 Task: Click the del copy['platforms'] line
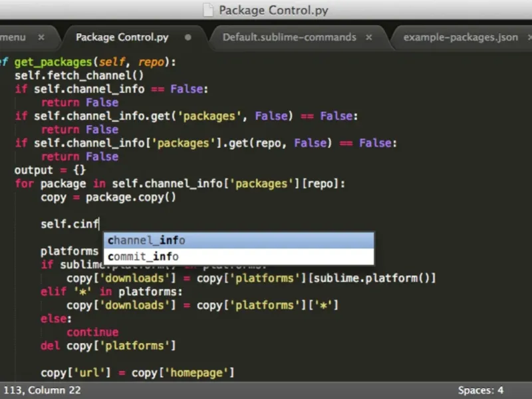click(108, 346)
